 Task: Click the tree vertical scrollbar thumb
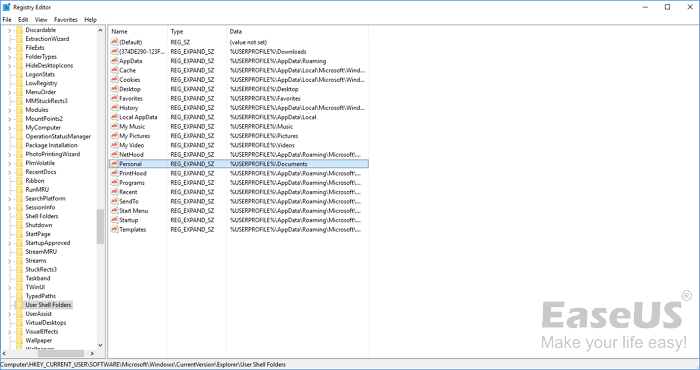100,227
